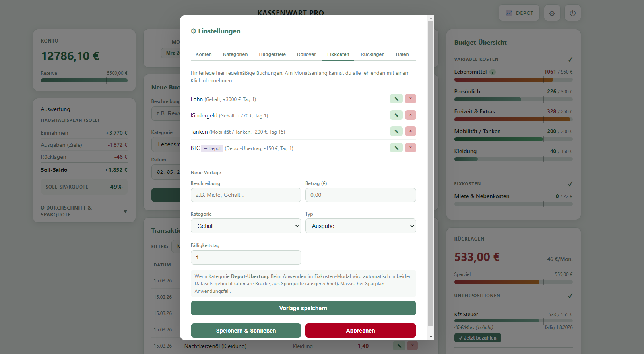Click the Einnahmen +3.770 € row
644x354 pixels.
84,133
